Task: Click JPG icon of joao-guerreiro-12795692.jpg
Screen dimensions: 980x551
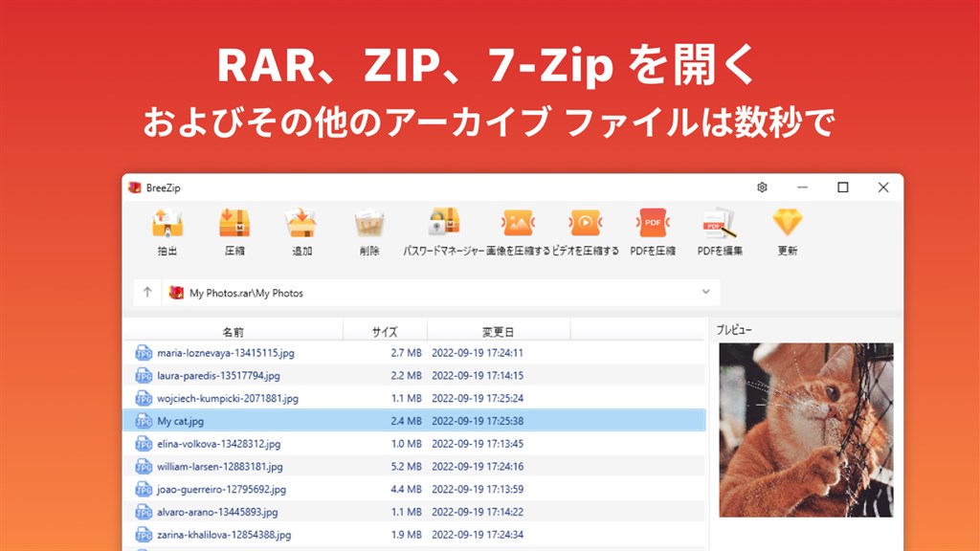Action: pyautogui.click(x=144, y=489)
